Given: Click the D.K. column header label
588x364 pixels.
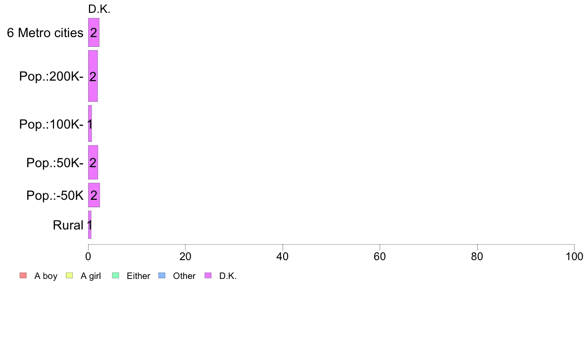Looking at the screenshot, I should pyautogui.click(x=99, y=9).
